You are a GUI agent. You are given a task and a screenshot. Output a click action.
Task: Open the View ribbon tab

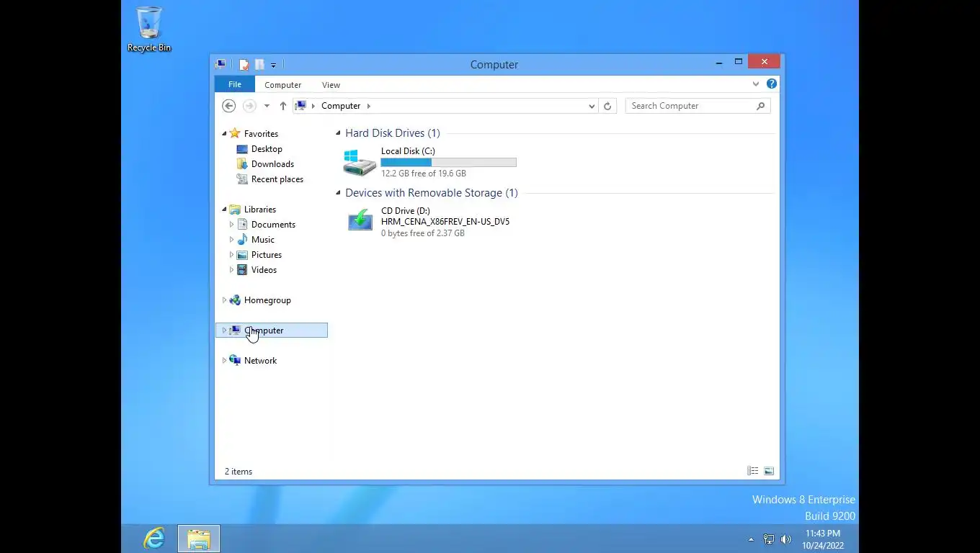pyautogui.click(x=331, y=85)
